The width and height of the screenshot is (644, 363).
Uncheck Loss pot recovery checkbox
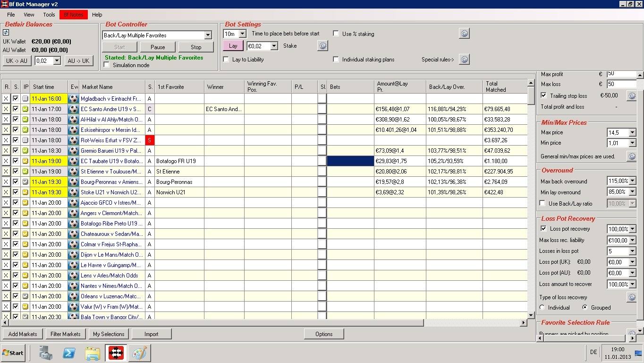543,229
